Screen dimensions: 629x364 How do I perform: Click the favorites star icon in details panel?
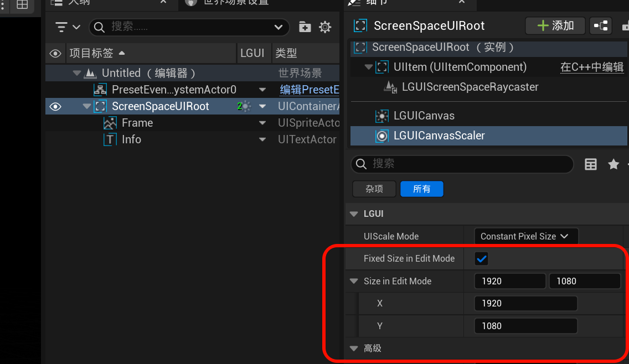tap(613, 164)
